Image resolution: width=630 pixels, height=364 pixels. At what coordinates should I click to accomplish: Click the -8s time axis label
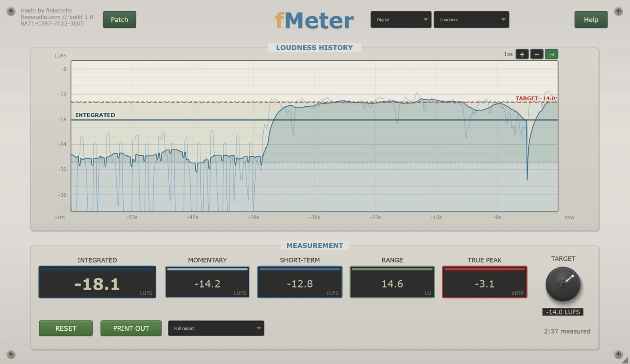point(497,217)
